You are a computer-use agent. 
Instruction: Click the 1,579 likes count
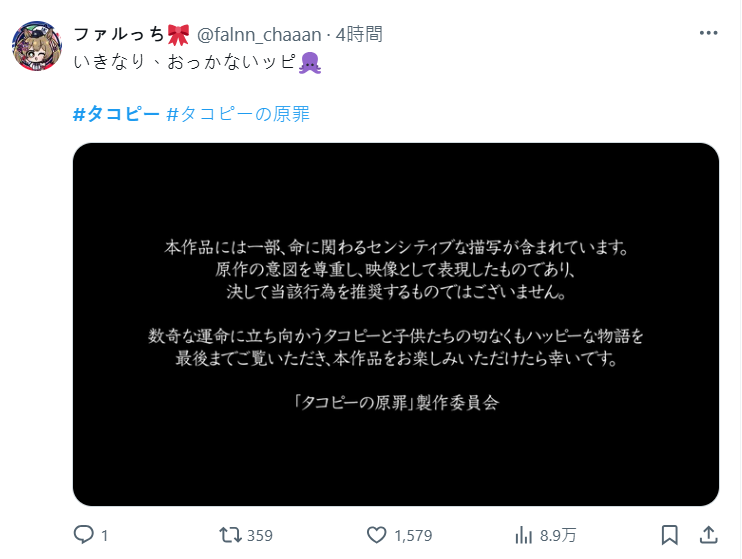[413, 536]
